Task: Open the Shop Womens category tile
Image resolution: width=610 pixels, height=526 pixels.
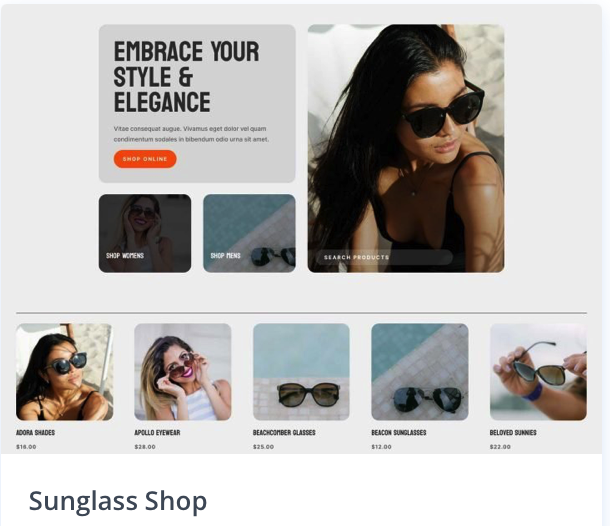Action: tap(145, 233)
